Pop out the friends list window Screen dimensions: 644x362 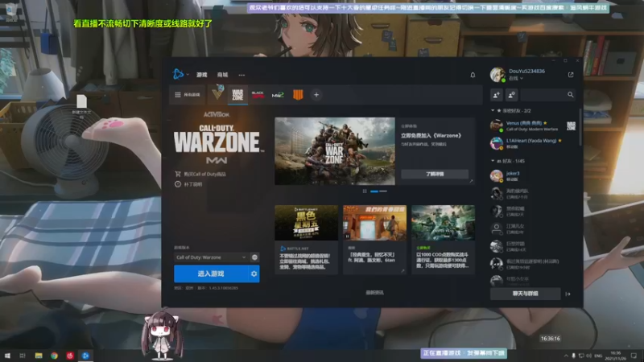click(571, 75)
